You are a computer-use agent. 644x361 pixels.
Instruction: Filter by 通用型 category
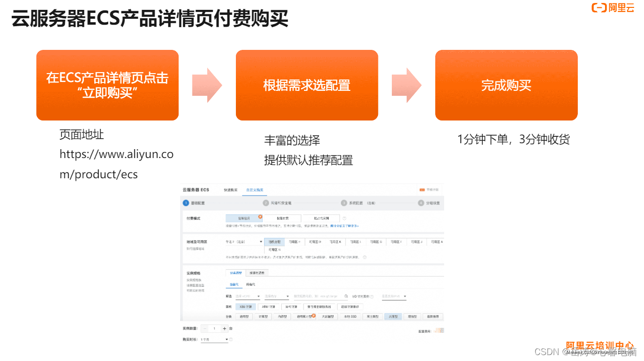pyautogui.click(x=244, y=317)
